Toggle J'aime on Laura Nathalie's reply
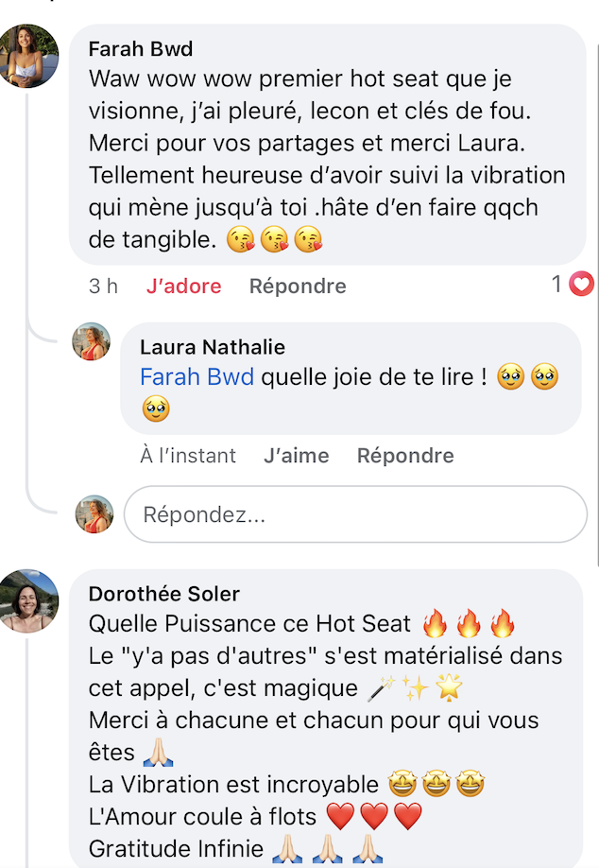The width and height of the screenshot is (599, 868). 297,456
